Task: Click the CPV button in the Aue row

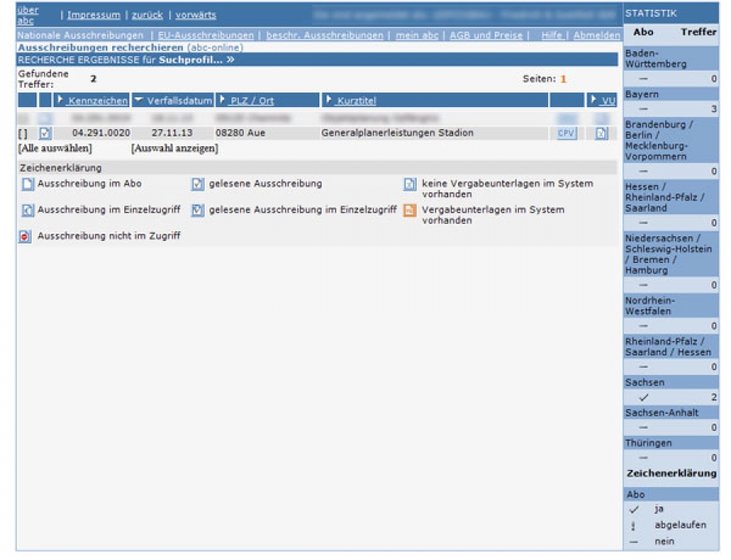Action: (x=566, y=133)
